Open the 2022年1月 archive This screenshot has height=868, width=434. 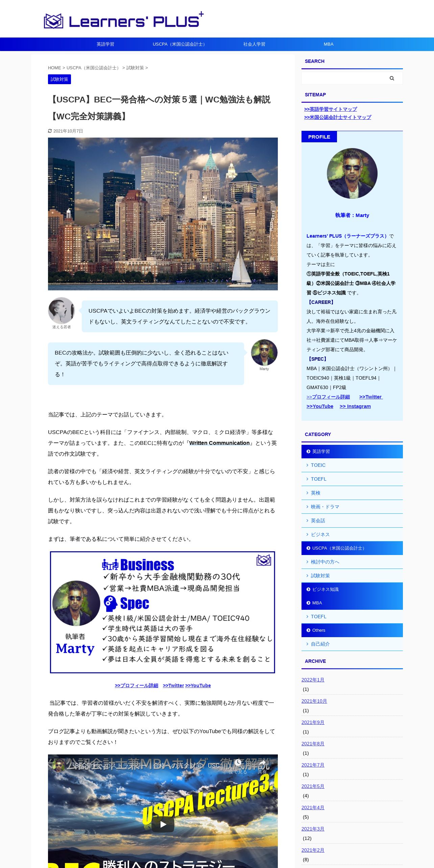tap(313, 680)
